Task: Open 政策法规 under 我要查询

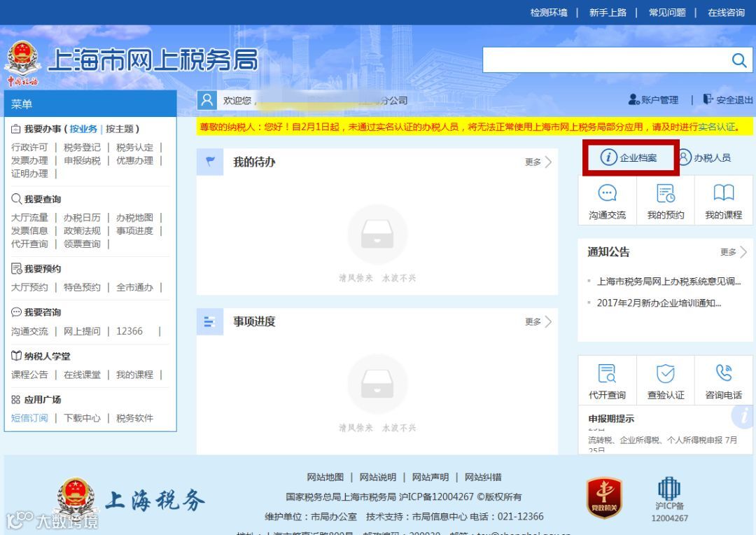Action: [82, 230]
